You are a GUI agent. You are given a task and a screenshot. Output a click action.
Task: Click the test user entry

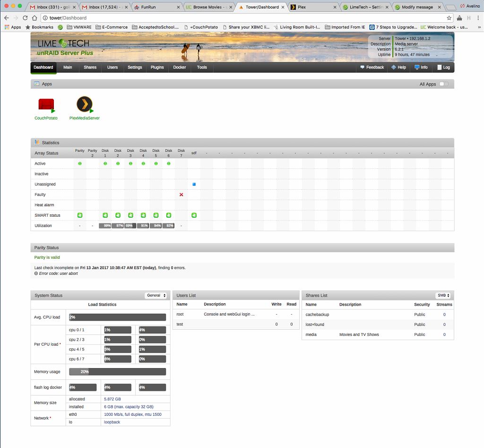[180, 324]
